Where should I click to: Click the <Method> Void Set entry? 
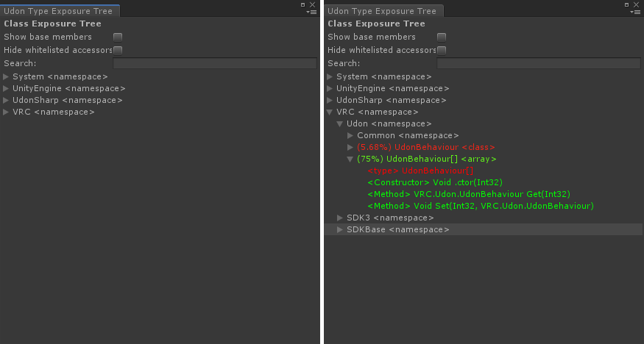pos(481,206)
